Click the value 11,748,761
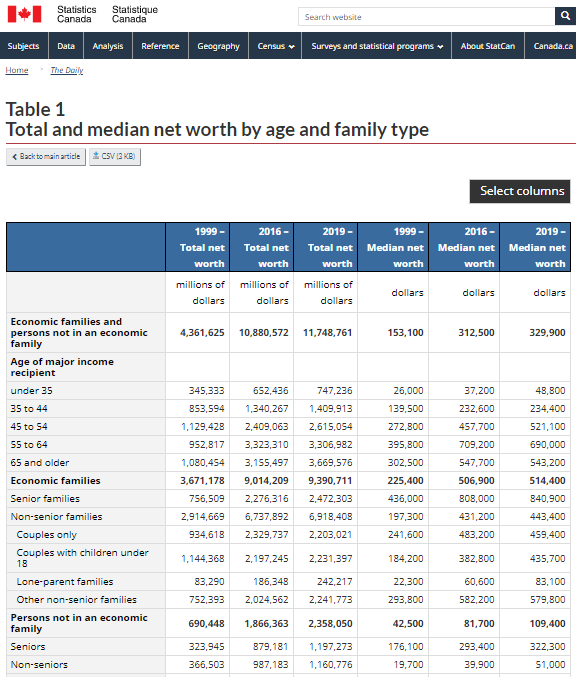Screen dimensions: 576x677 tap(327, 333)
